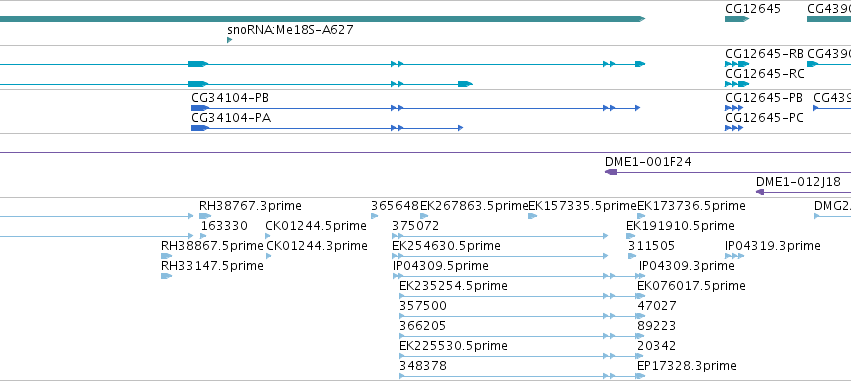Select the CG12645-PC protein glyph

[734, 128]
